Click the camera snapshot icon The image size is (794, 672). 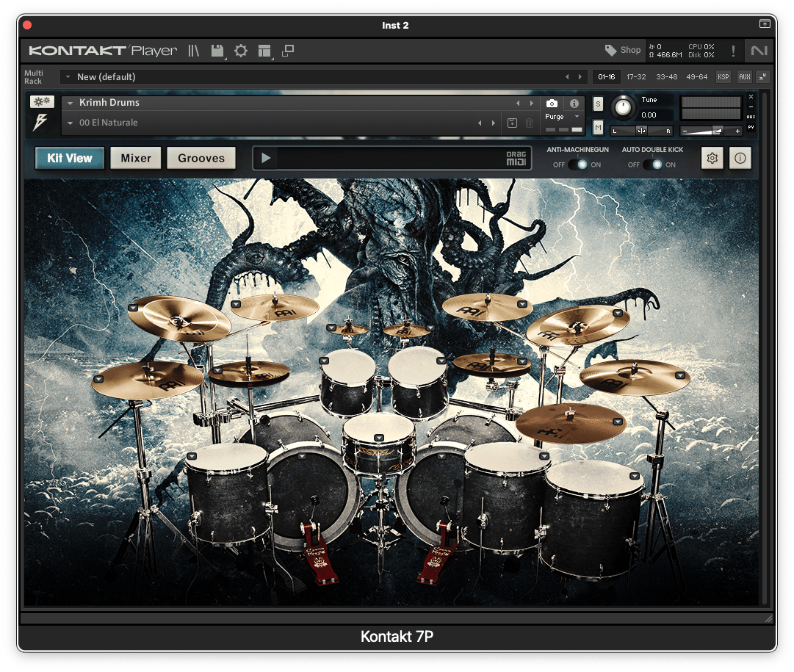[552, 104]
